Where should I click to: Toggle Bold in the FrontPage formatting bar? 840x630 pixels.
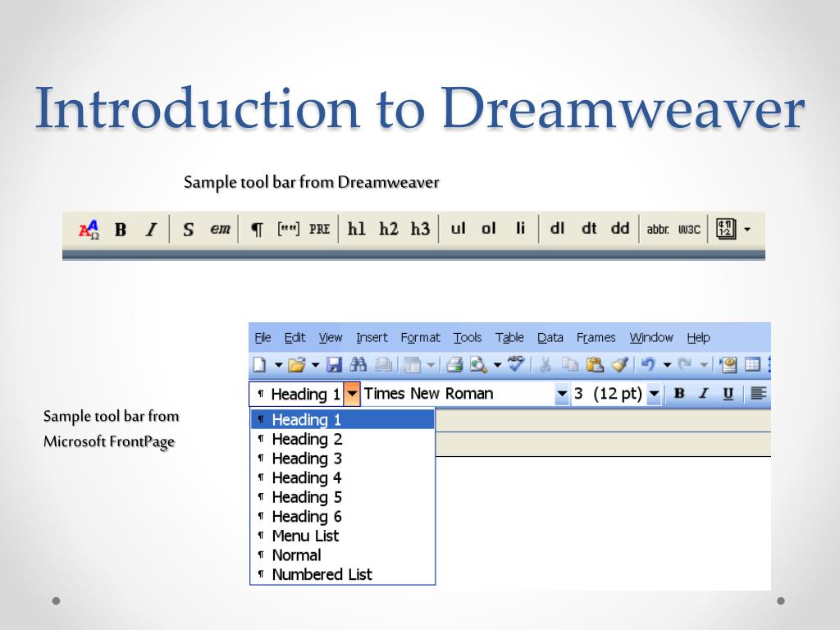pyautogui.click(x=679, y=394)
